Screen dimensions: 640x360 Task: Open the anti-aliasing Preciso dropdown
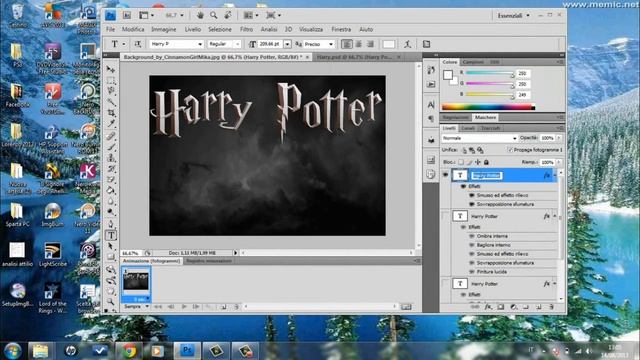[x=331, y=44]
